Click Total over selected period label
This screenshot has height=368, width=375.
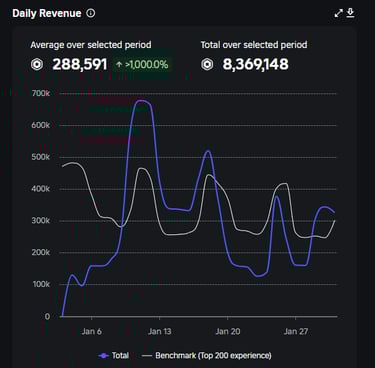point(254,45)
